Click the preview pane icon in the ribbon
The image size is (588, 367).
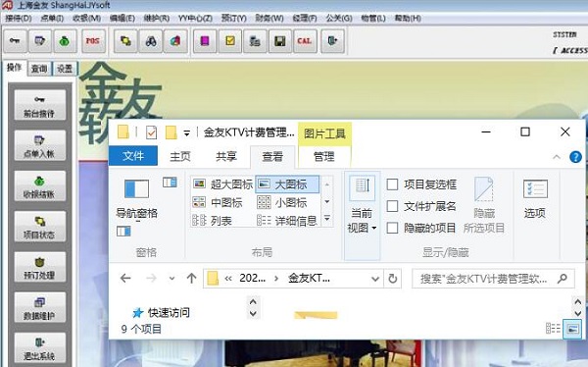170,183
